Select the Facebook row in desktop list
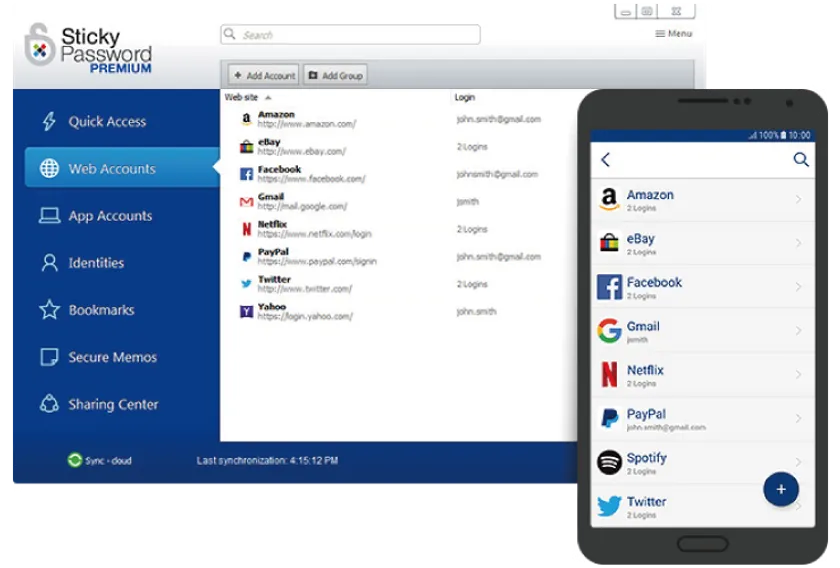The width and height of the screenshot is (840, 568). pos(399,174)
